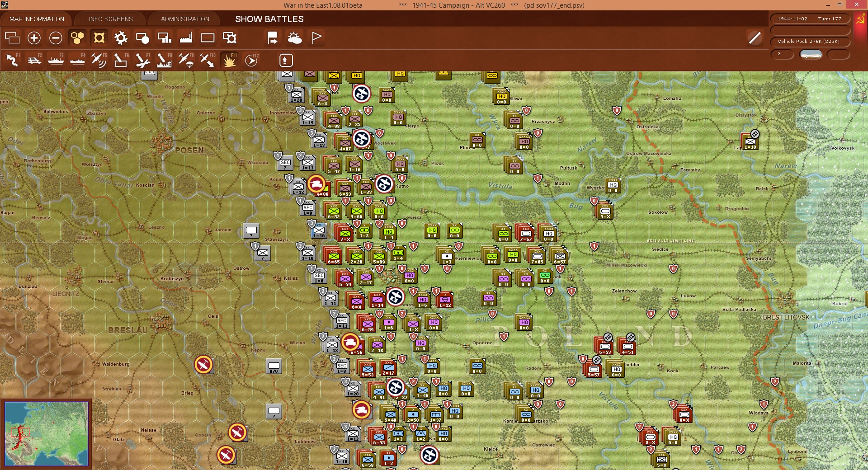Image resolution: width=868 pixels, height=470 pixels.
Task: Select the F4 amphibious transport mode
Action: click(x=77, y=60)
